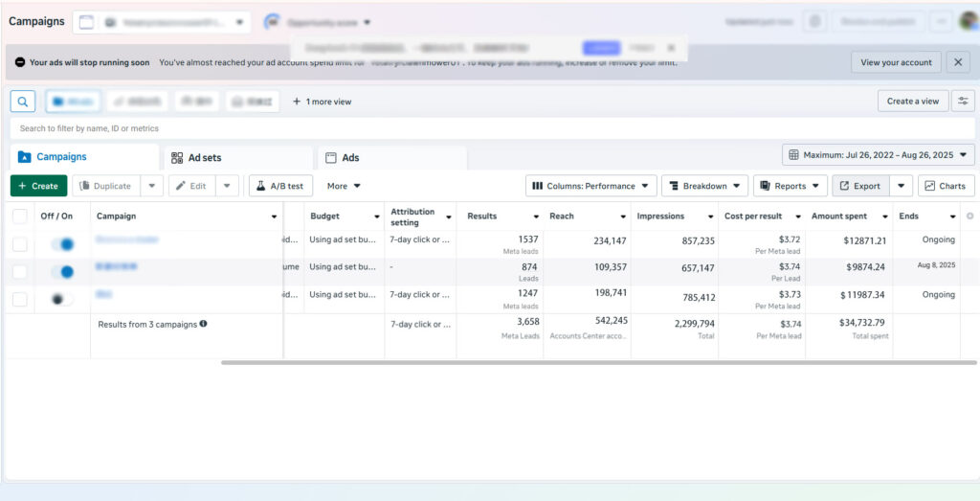Select the second campaign row checkbox

point(20,272)
